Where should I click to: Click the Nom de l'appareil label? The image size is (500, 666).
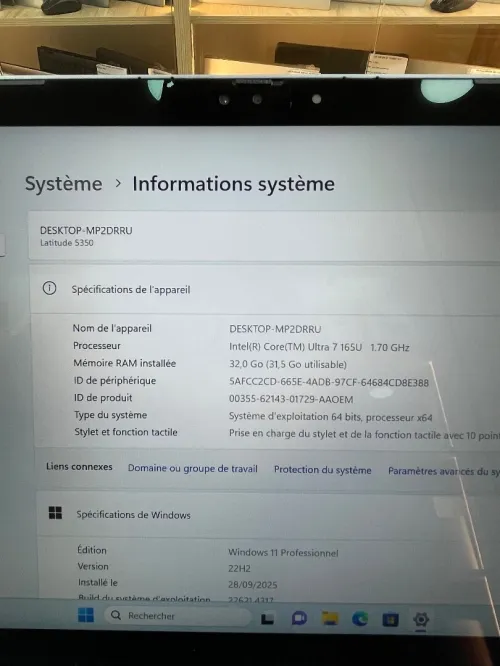click(x=112, y=328)
